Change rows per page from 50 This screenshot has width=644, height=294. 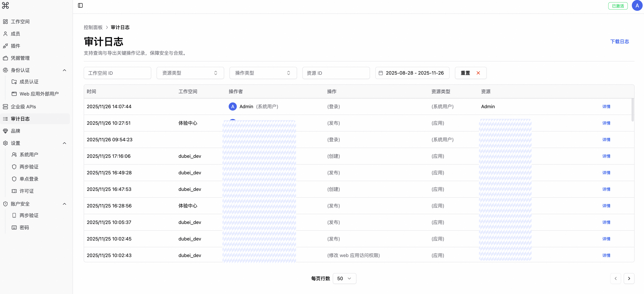pyautogui.click(x=344, y=278)
